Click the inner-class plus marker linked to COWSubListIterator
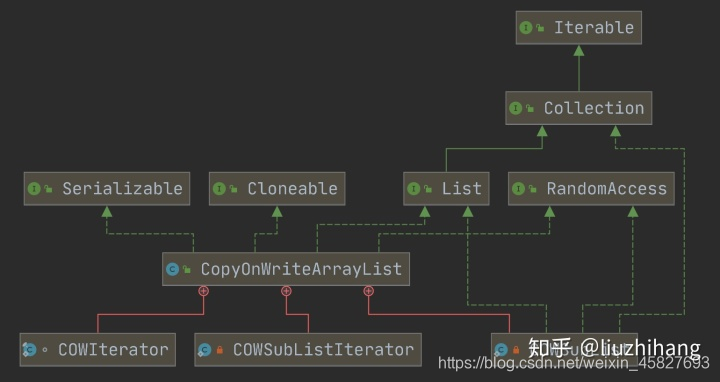 pos(286,291)
